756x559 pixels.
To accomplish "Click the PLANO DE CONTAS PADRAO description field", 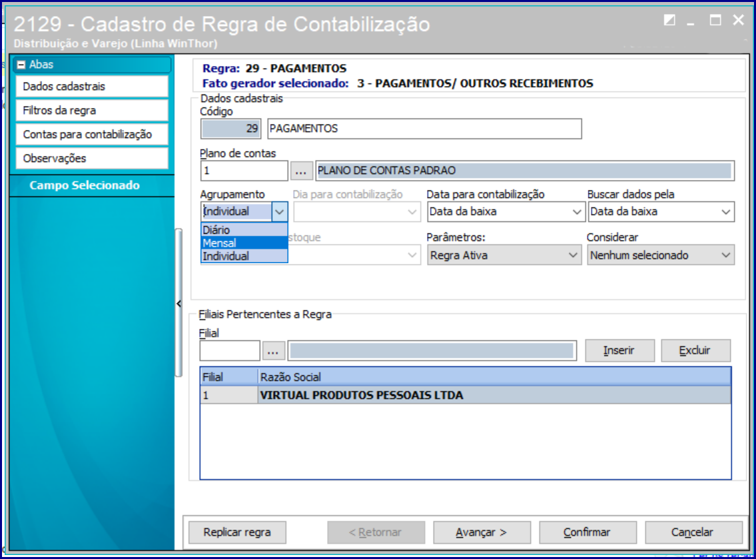I will pos(525,171).
